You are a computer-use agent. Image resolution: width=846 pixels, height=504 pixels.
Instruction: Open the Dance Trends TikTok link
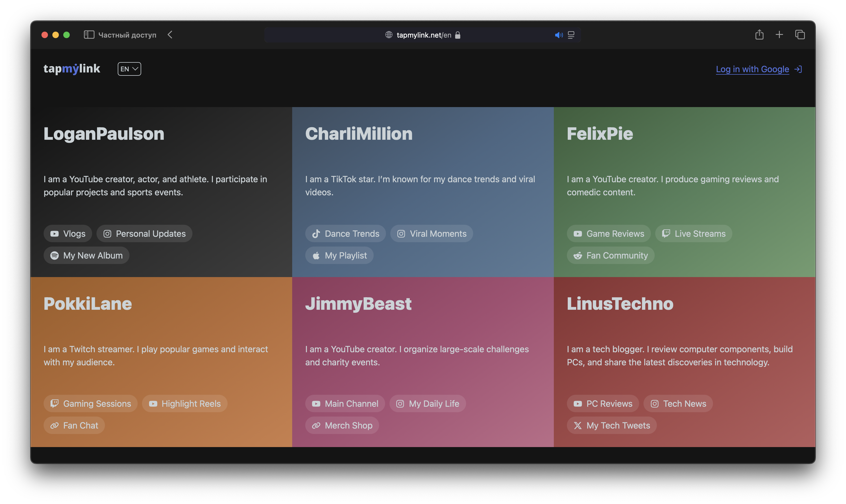pos(346,234)
